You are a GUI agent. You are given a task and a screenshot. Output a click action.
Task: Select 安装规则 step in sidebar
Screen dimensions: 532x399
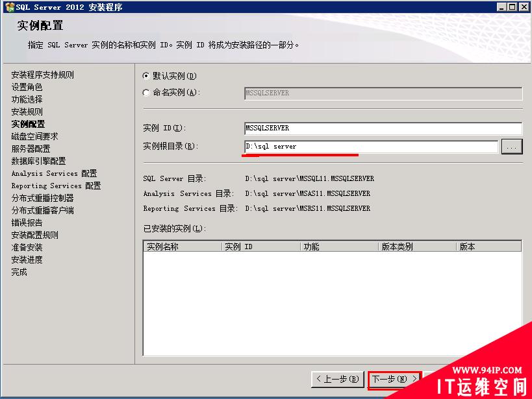pos(27,112)
